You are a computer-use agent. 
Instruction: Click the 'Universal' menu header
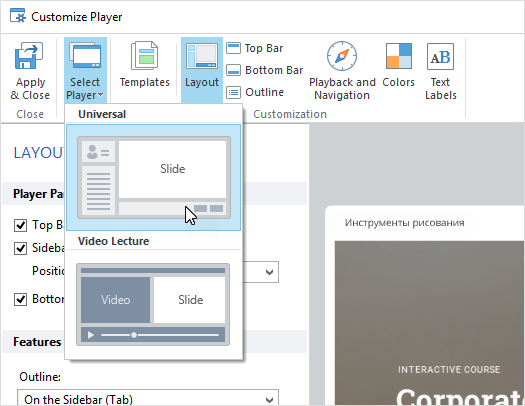102,114
